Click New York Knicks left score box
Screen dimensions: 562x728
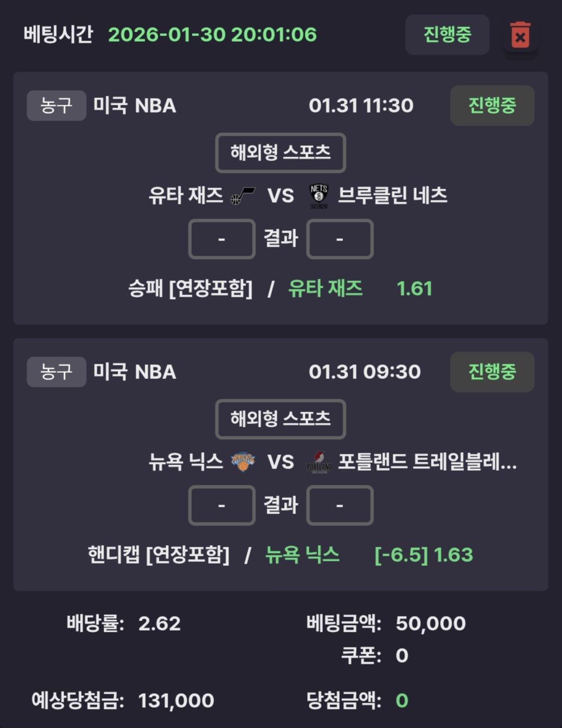click(222, 506)
